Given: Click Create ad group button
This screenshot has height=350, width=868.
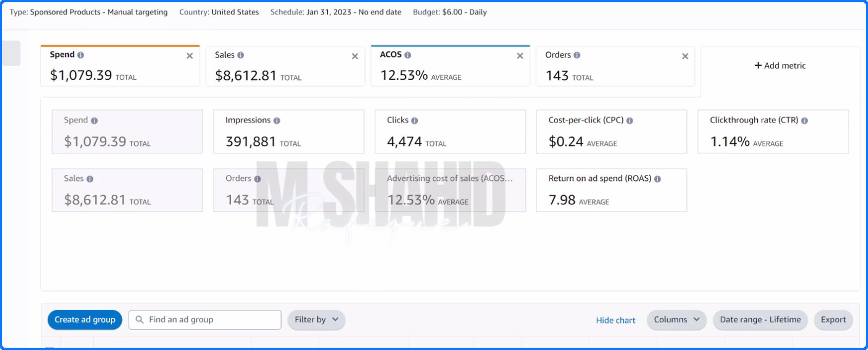Looking at the screenshot, I should (85, 320).
